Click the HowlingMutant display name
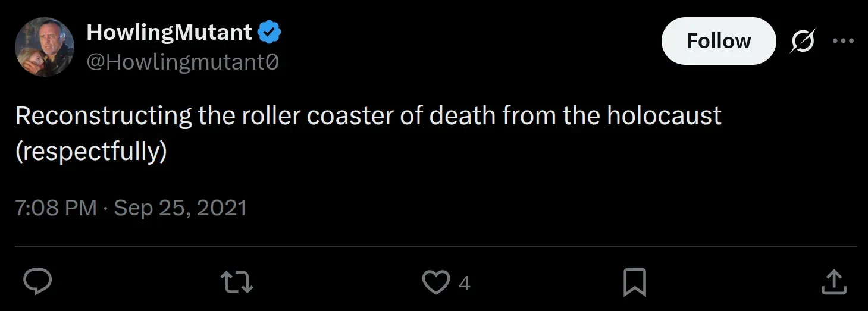 (x=170, y=32)
